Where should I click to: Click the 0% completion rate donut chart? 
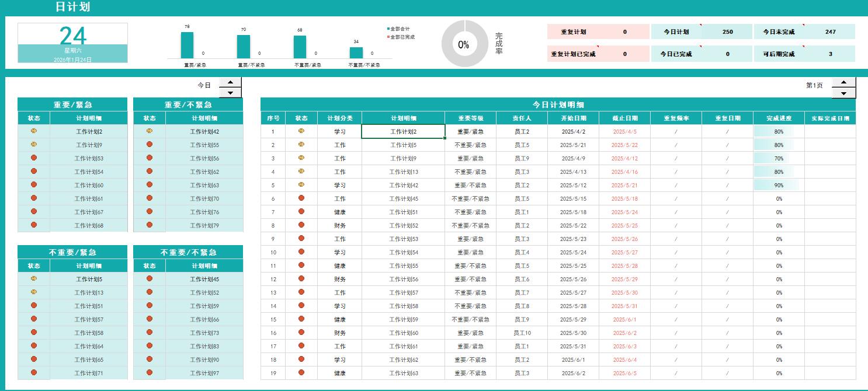[x=463, y=44]
